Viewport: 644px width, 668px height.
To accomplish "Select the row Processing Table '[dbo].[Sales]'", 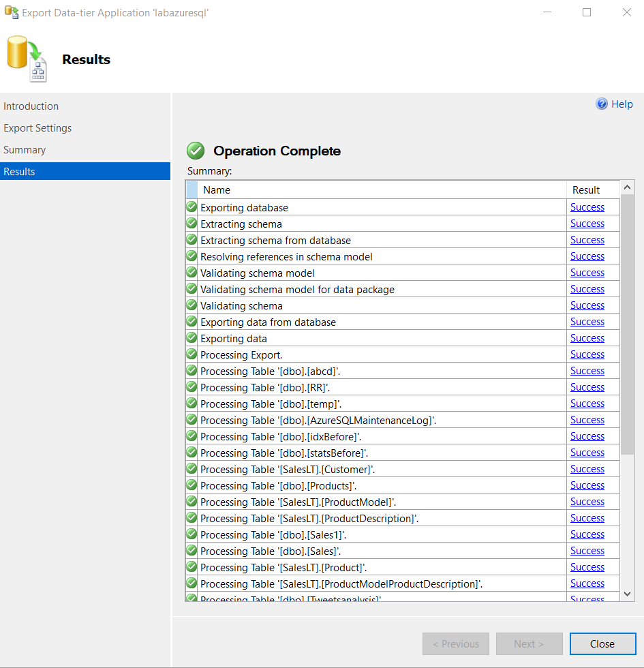I will click(x=403, y=551).
